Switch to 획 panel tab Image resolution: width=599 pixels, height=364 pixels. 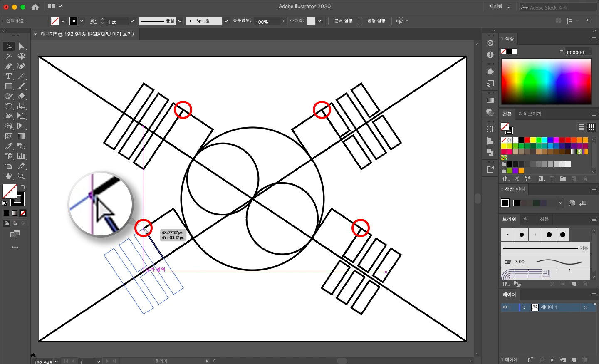coord(526,219)
